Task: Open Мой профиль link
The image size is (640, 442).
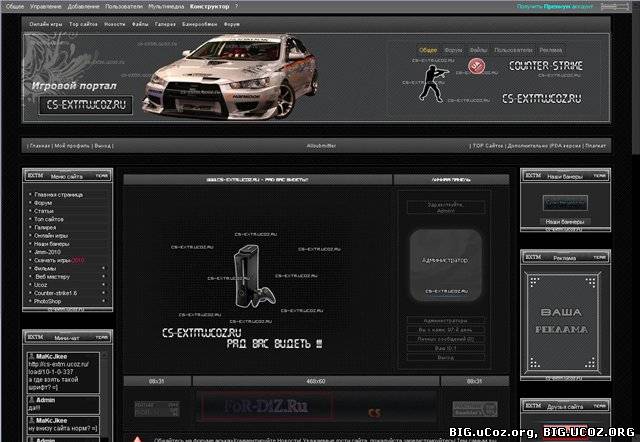Action: 72,146
